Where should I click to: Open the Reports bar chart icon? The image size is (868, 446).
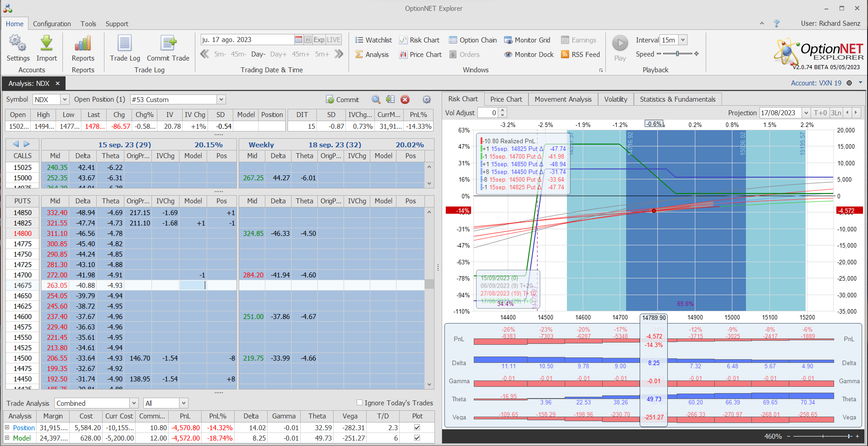point(83,43)
